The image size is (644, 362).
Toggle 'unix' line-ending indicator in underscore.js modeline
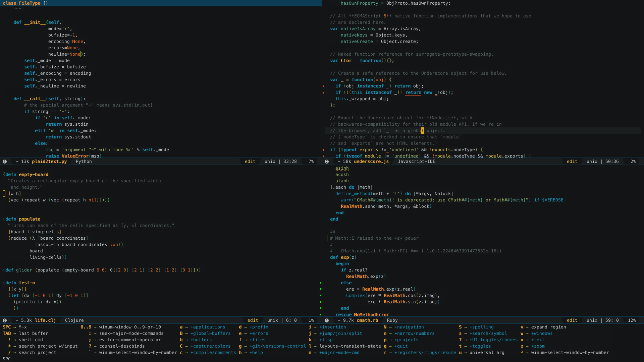592,162
